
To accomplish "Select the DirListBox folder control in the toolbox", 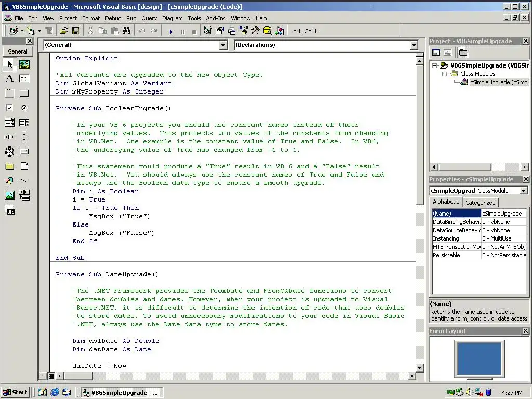I will coord(10,166).
